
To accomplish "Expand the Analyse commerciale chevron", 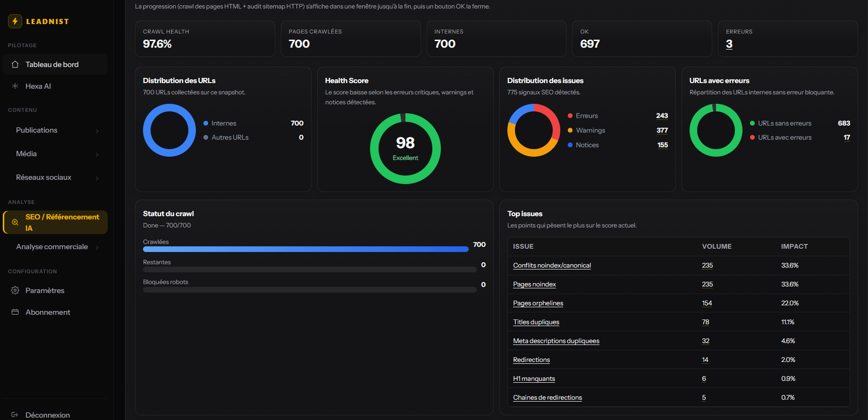I will tap(97, 247).
